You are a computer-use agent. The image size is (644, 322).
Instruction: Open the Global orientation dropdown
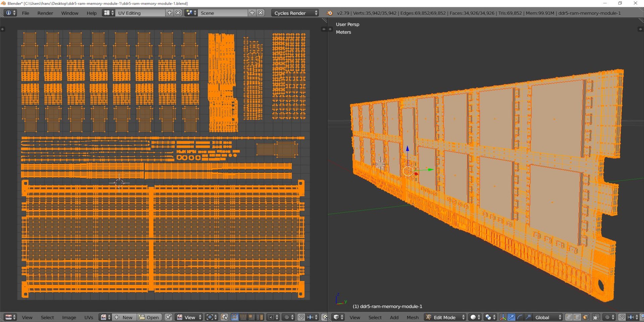click(547, 317)
